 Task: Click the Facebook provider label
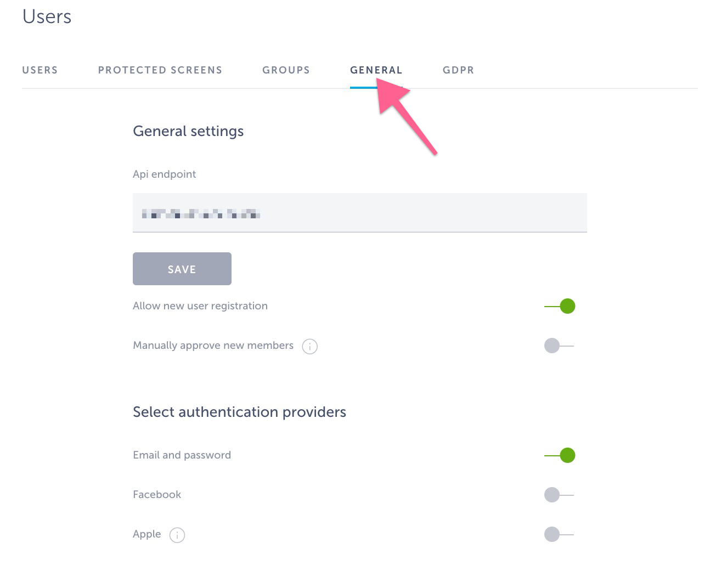point(156,494)
